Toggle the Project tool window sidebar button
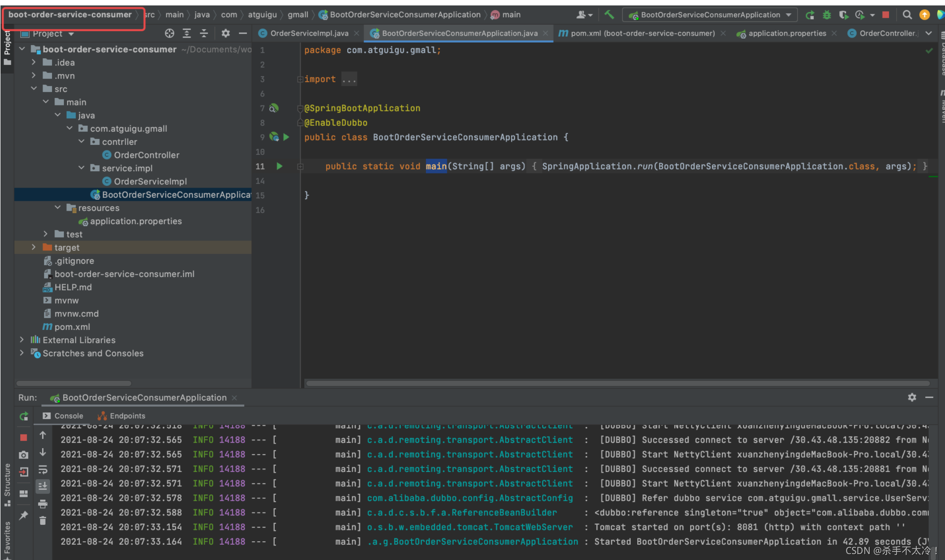The image size is (945, 560). 7,47
